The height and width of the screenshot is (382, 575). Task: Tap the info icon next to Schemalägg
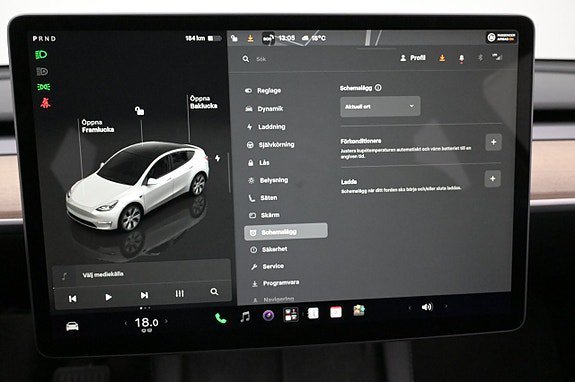pyautogui.click(x=378, y=88)
